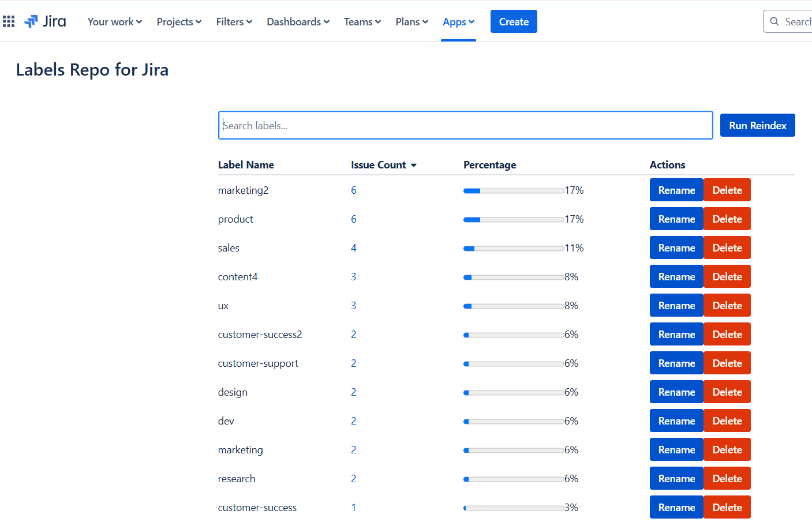Expand the Plans menu

pyautogui.click(x=411, y=22)
